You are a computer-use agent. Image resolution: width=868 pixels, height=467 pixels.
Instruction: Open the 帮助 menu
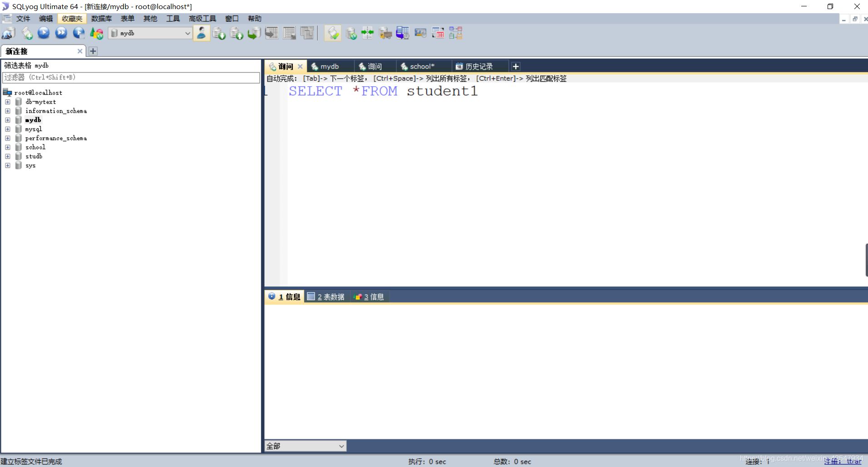tap(255, 19)
